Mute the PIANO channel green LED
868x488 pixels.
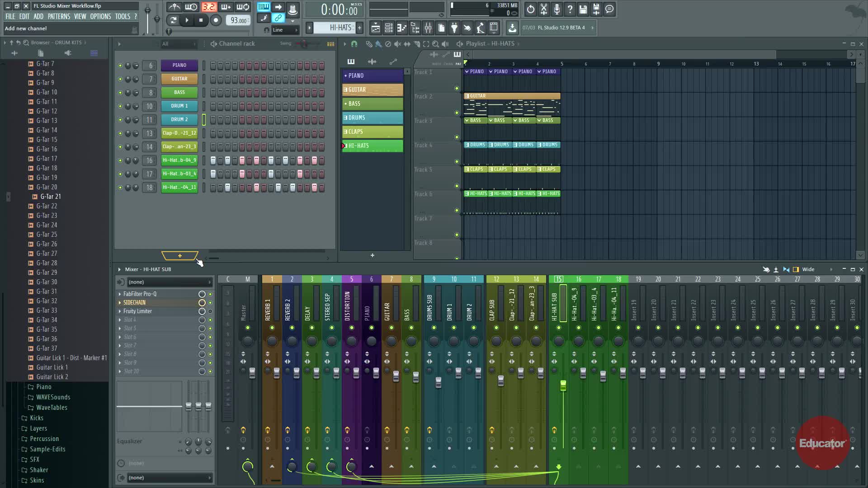(x=120, y=66)
